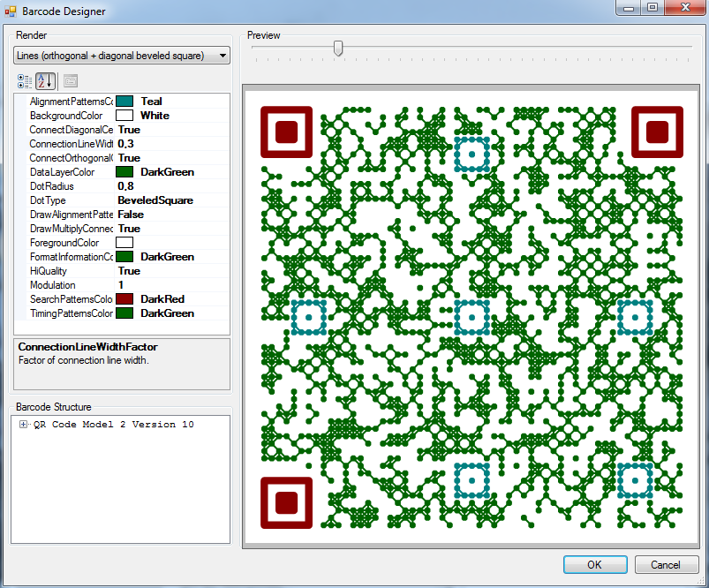Click the DataLayerColor DarkGreen swatch
The height and width of the screenshot is (588, 709).
tap(124, 172)
